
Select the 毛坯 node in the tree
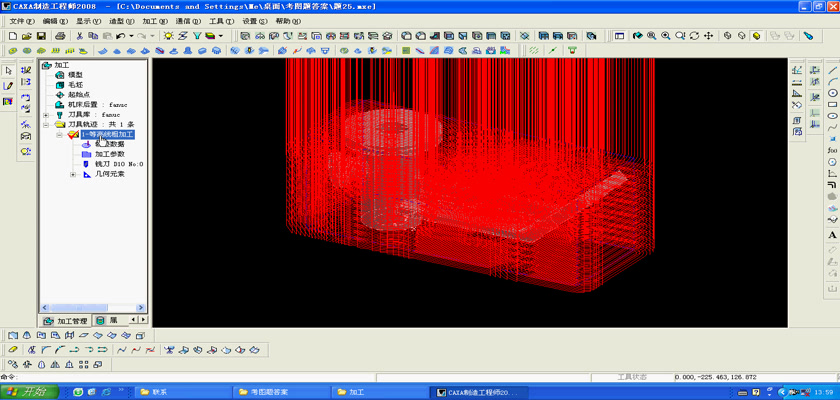coord(75,85)
